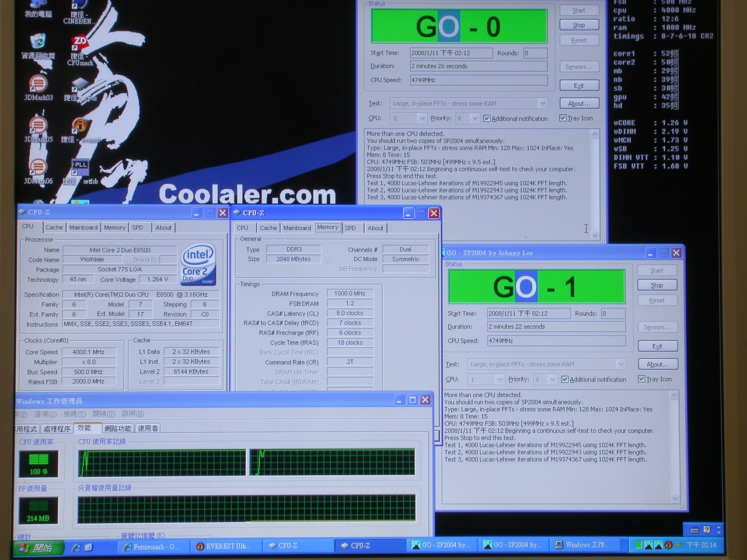Open the 說明(H) menu in Task Manager
The width and height of the screenshot is (747, 560).
click(x=132, y=414)
